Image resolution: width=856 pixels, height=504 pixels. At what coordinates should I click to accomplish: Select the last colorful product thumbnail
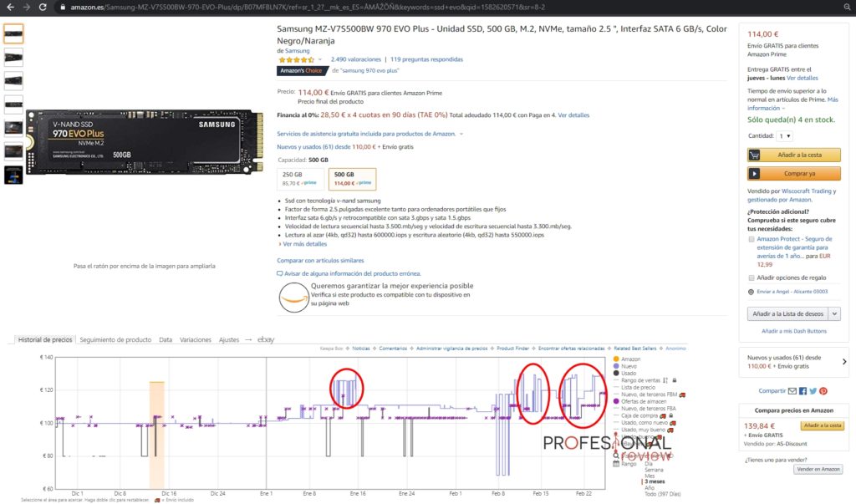point(13,176)
